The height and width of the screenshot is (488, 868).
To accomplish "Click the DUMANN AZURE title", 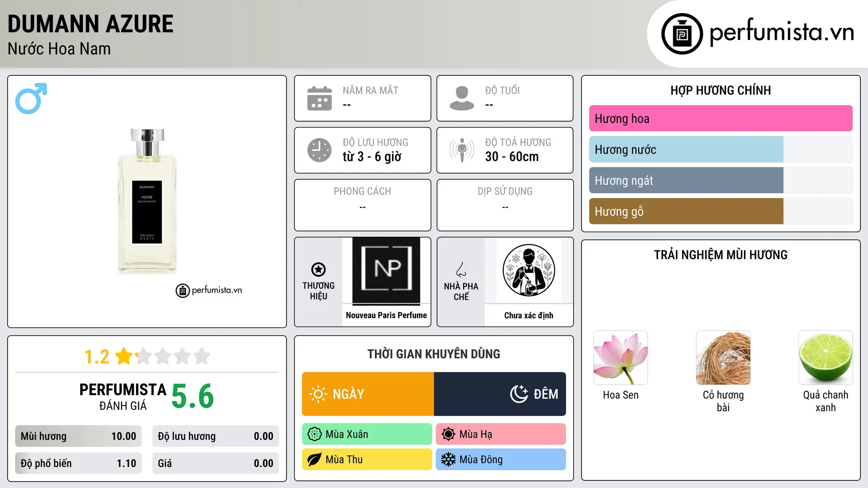I will (x=91, y=24).
